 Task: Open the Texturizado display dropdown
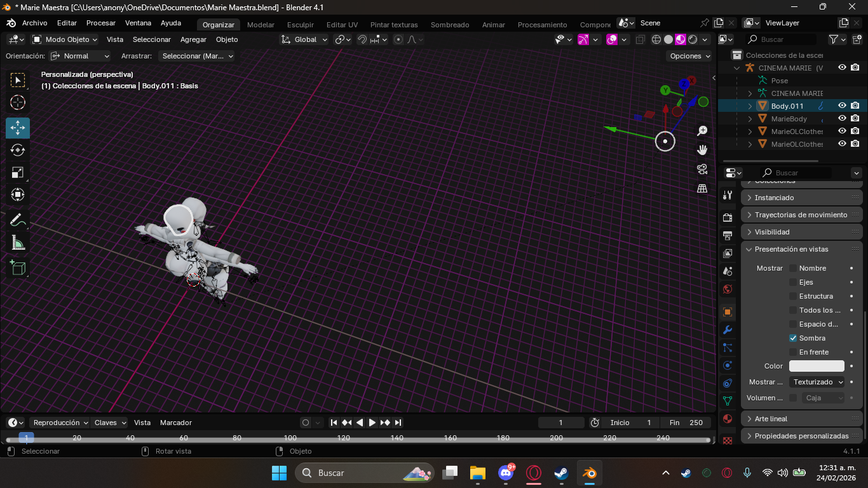[817, 382]
